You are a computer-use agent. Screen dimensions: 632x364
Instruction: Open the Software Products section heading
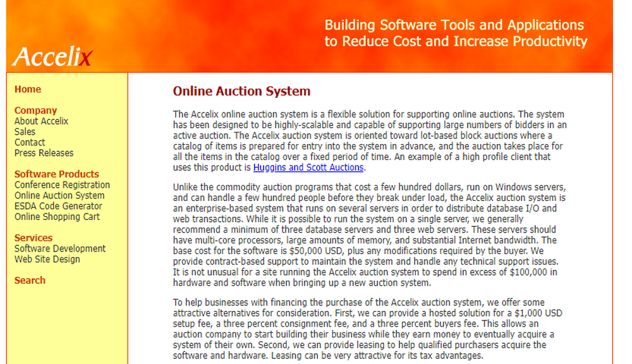coord(56,174)
